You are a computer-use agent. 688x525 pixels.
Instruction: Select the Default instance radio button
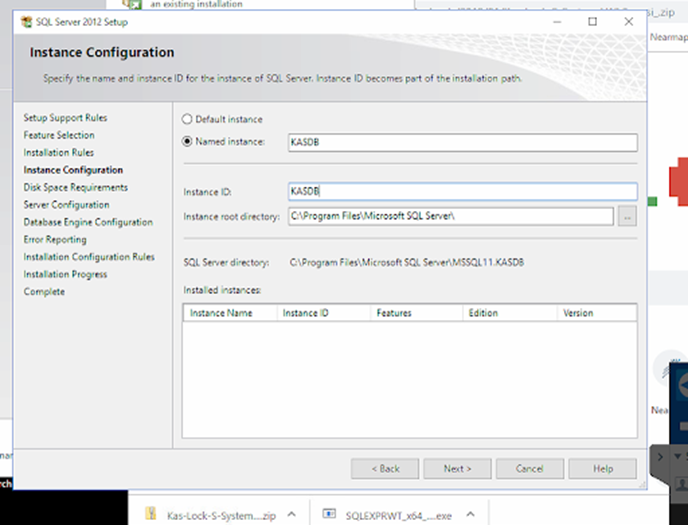pyautogui.click(x=187, y=119)
